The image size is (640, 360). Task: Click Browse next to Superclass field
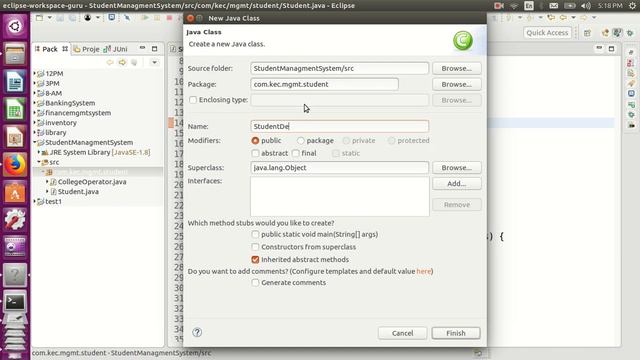click(456, 167)
